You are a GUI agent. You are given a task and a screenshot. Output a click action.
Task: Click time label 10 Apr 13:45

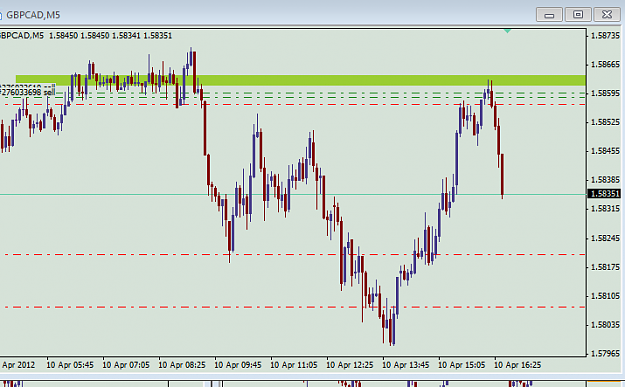click(406, 365)
